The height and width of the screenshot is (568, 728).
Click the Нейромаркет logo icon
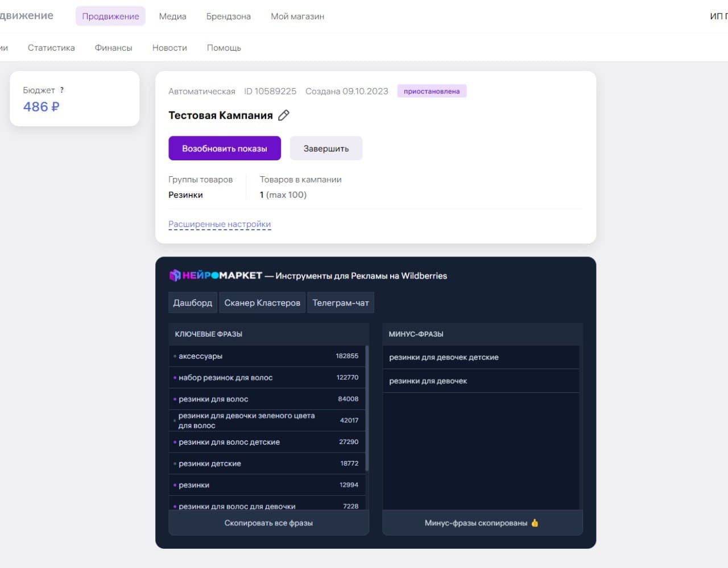point(175,276)
